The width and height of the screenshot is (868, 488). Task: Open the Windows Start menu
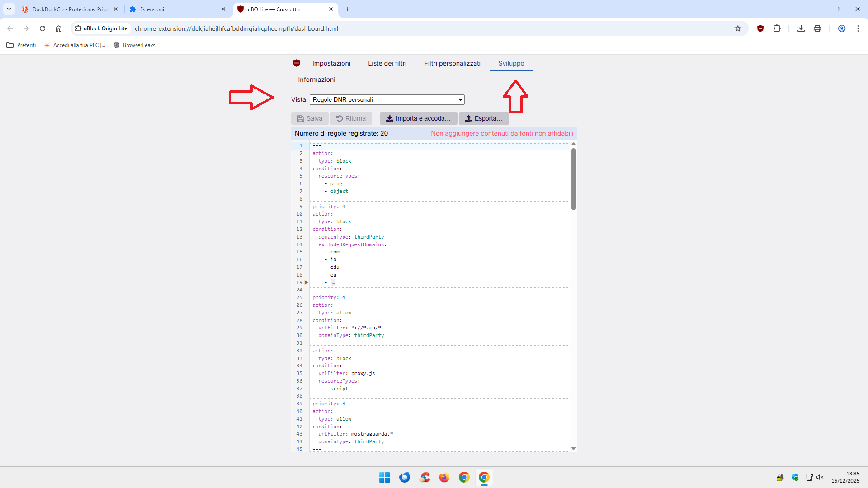(x=385, y=477)
